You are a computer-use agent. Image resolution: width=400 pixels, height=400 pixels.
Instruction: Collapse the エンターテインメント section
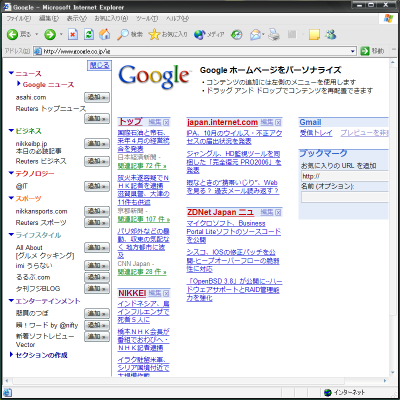11,301
